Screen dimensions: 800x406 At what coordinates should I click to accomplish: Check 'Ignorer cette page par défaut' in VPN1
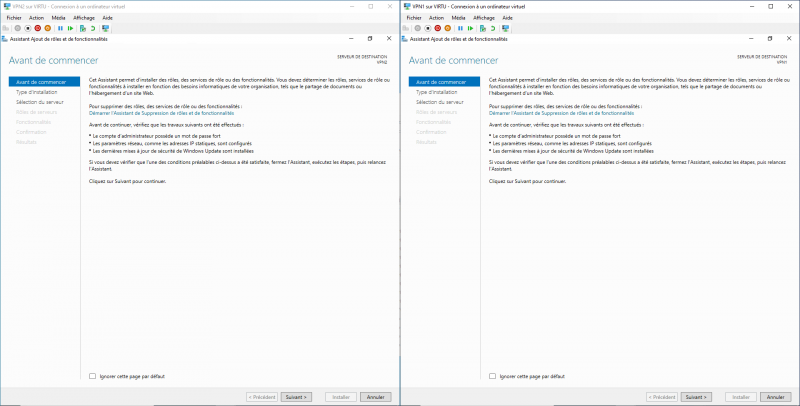492,376
